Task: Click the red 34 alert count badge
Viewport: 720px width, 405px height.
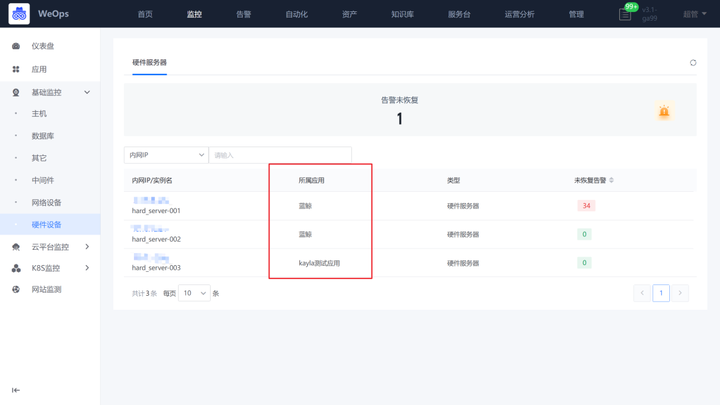Action: (x=586, y=206)
